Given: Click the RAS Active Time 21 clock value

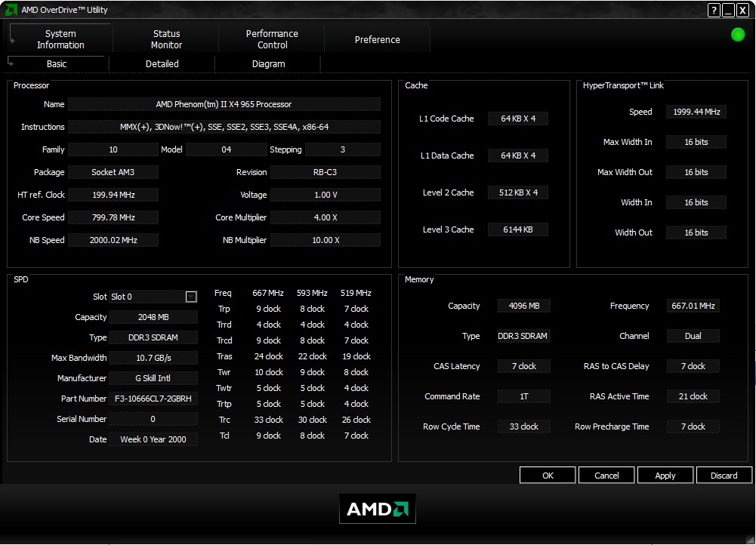Looking at the screenshot, I should tap(693, 396).
